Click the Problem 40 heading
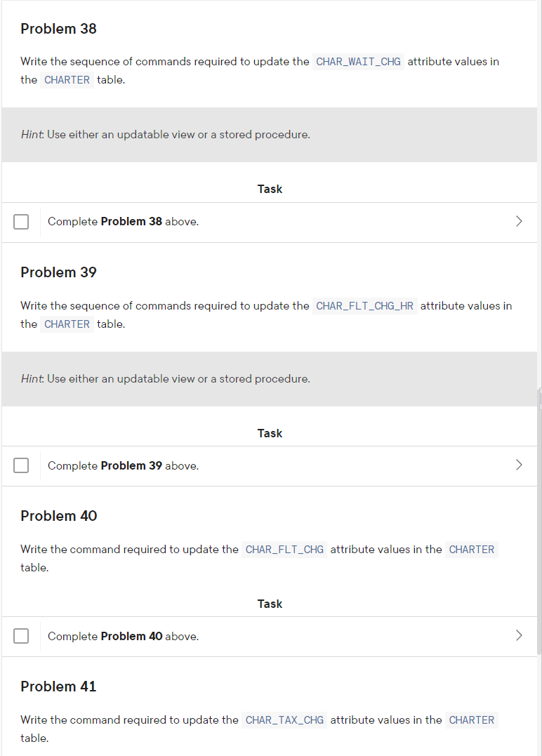 (59, 516)
